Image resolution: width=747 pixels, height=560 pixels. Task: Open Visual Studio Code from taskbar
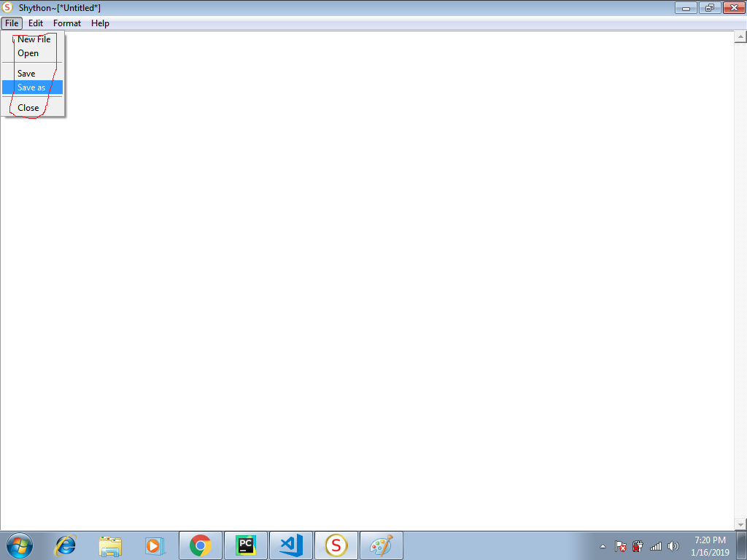click(291, 545)
